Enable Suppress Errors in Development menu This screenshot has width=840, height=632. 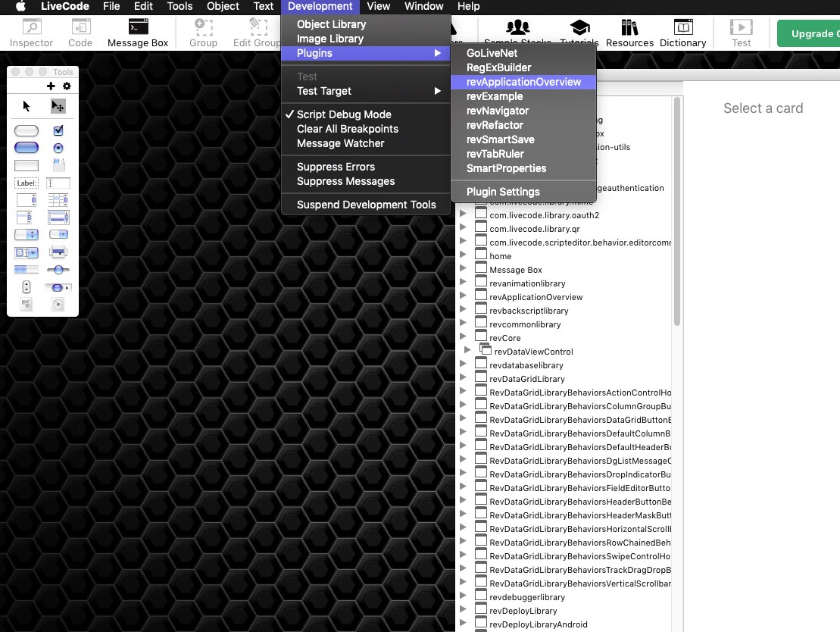[x=336, y=167]
